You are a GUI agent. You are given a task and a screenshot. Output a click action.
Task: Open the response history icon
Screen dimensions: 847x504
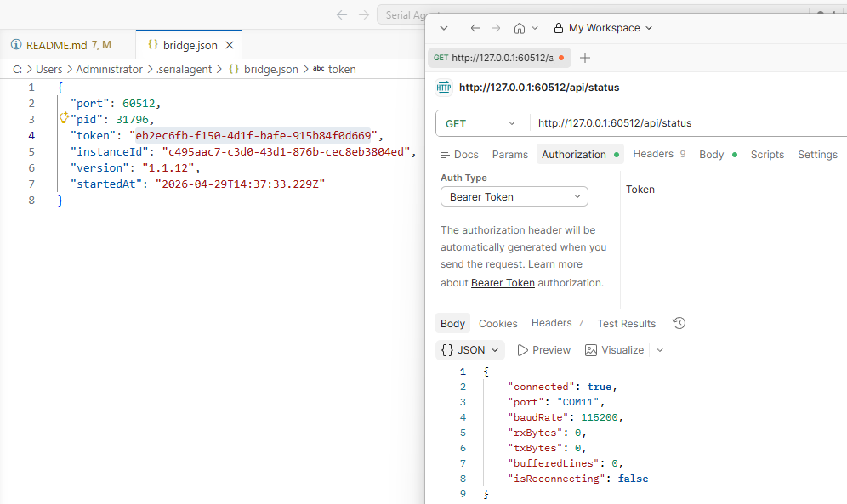(679, 323)
